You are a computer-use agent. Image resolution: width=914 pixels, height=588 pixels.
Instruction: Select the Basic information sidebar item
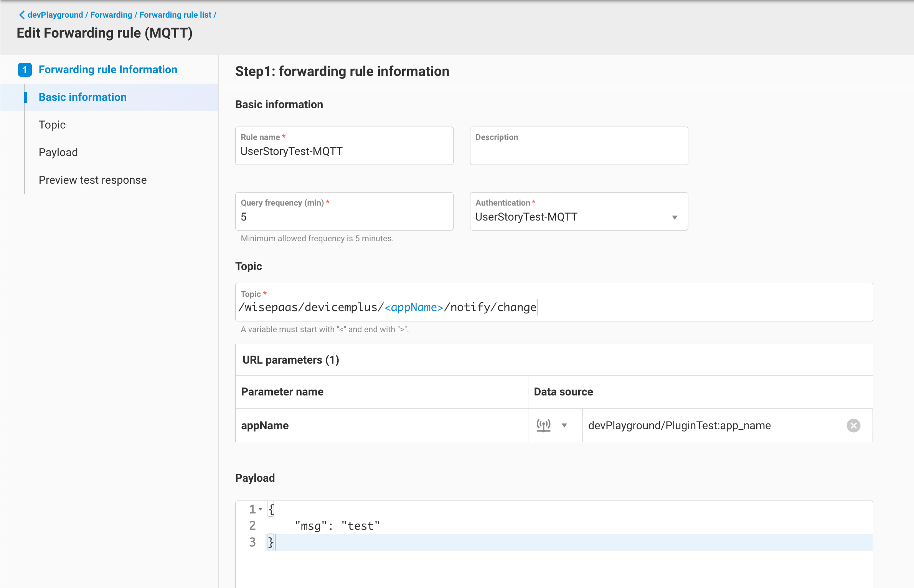click(x=82, y=97)
